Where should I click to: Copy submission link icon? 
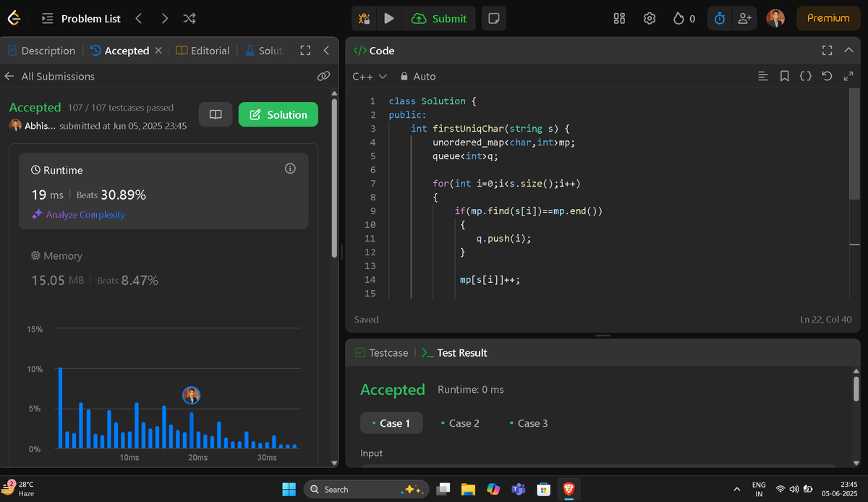323,76
